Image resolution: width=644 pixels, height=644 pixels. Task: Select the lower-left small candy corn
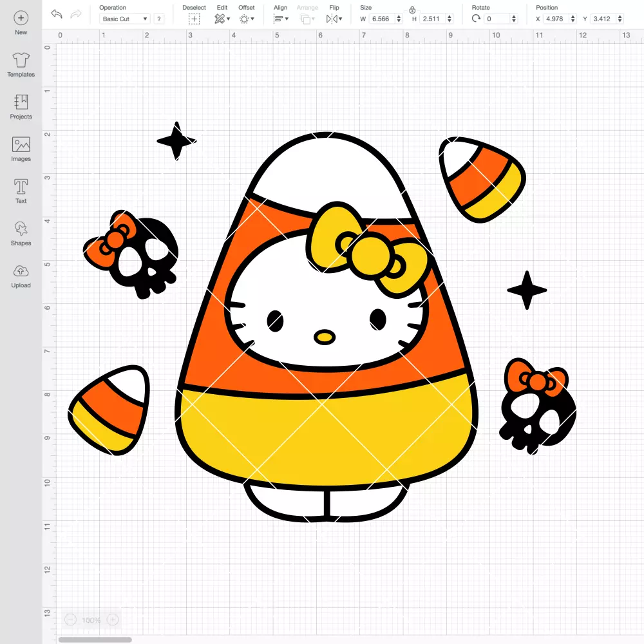click(x=109, y=410)
